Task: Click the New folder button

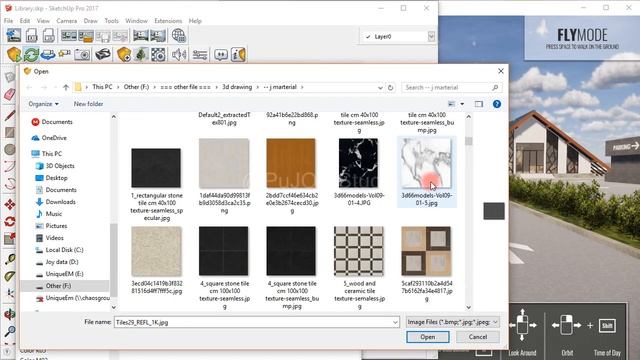Action: [x=88, y=104]
